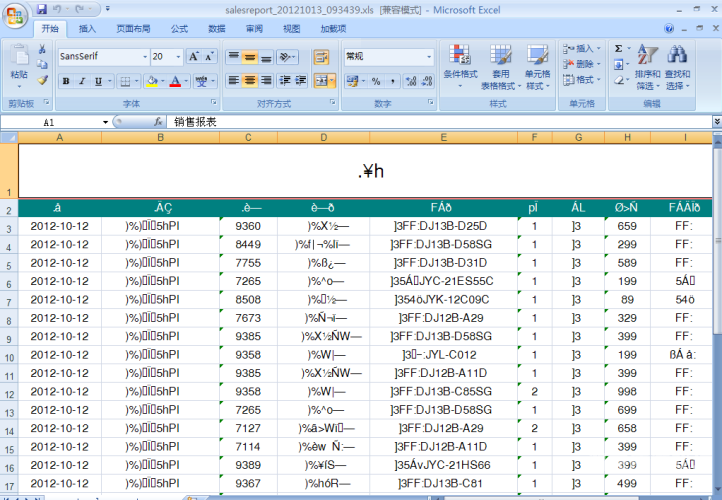
Task: Click the percent style button
Action: click(376, 81)
